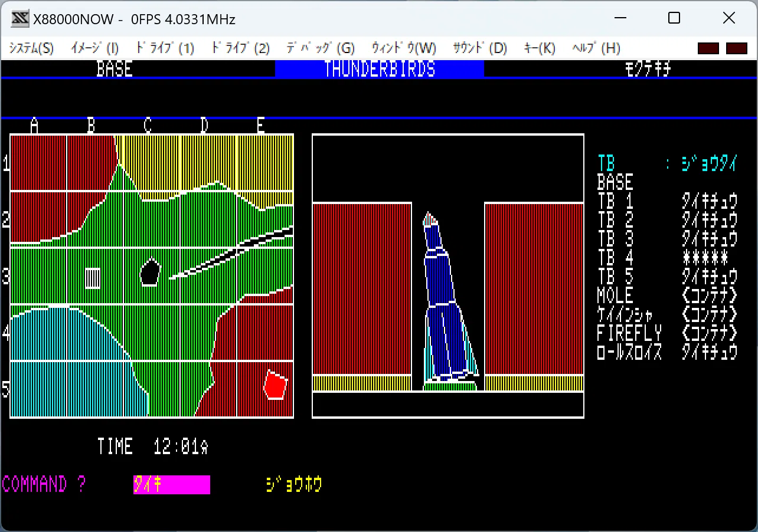Select the highlighted タイキ command
The width and height of the screenshot is (758, 532).
tap(171, 485)
